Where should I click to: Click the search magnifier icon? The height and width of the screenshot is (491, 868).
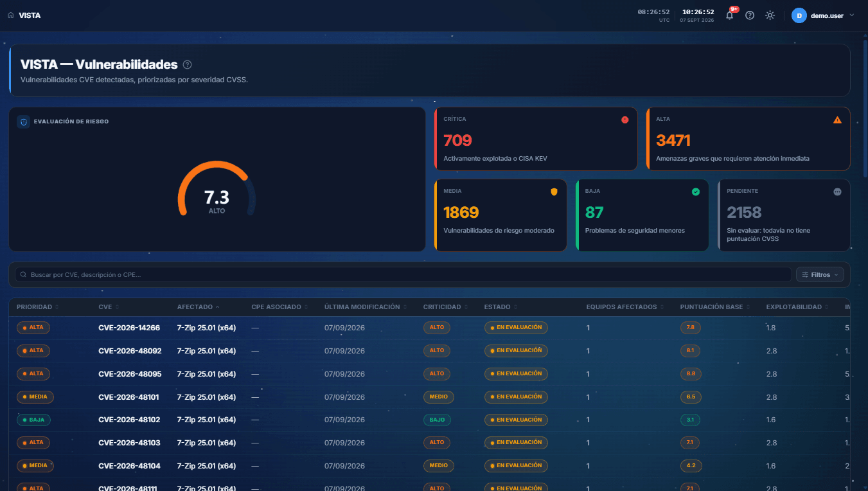[24, 274]
